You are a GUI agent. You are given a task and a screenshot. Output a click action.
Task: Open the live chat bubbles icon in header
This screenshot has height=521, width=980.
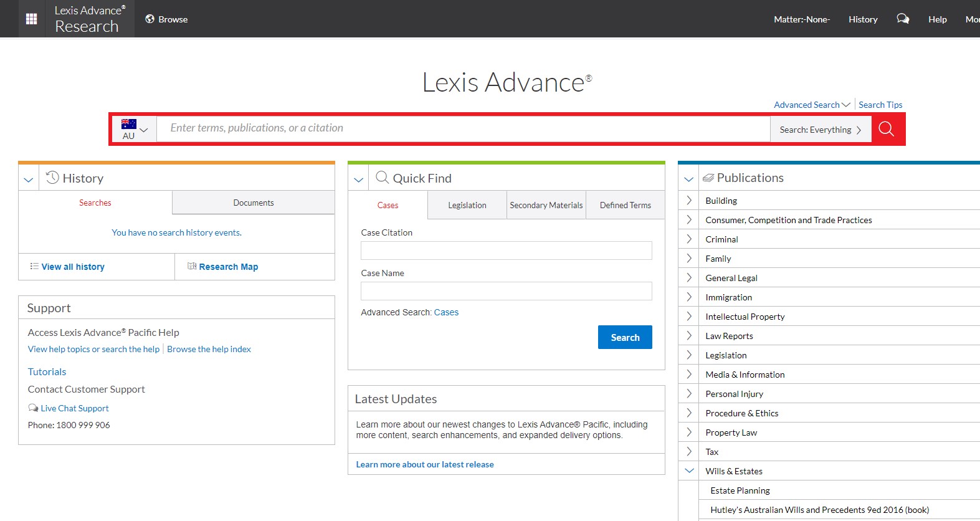tap(903, 19)
